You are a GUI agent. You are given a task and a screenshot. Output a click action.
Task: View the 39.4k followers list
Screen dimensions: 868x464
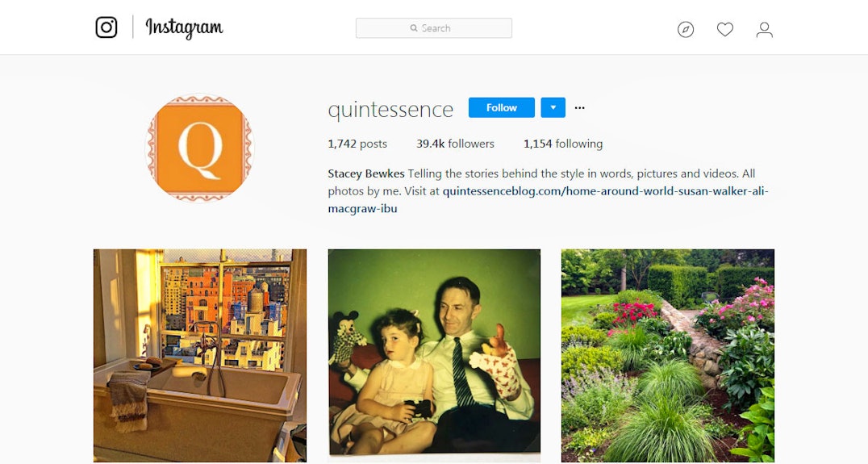[x=455, y=144]
